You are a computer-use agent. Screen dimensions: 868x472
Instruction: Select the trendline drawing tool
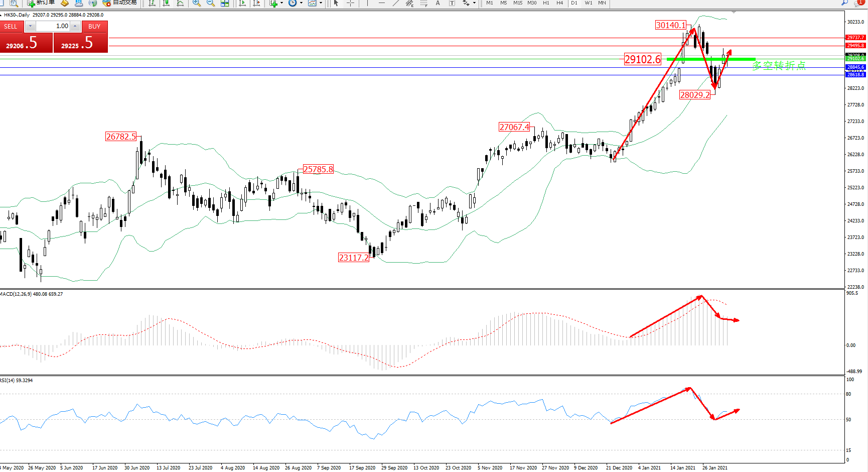point(396,3)
